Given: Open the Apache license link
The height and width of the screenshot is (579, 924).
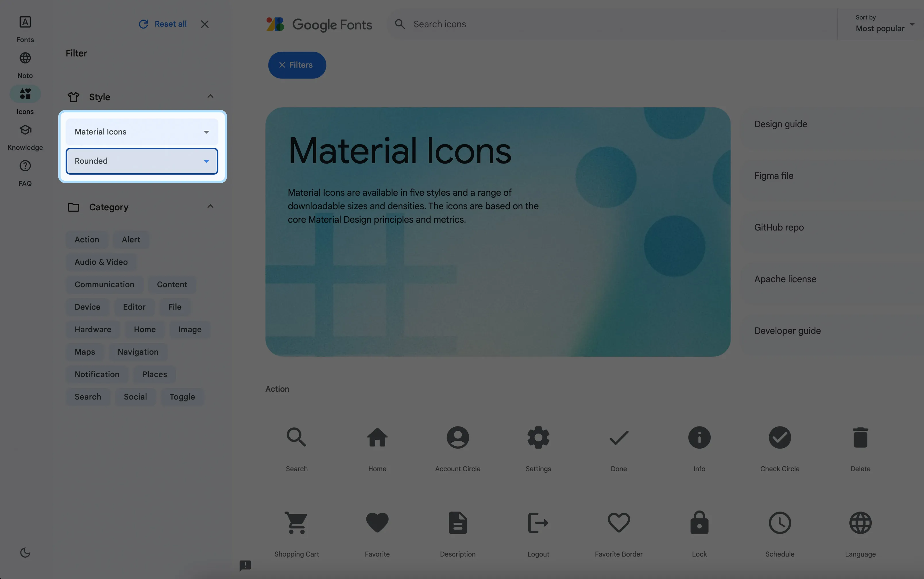Looking at the screenshot, I should (785, 279).
